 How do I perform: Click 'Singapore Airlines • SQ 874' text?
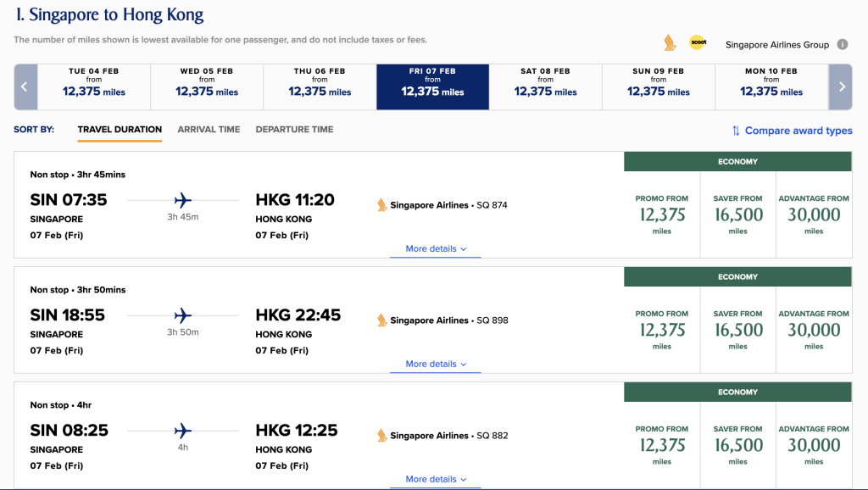pos(449,205)
